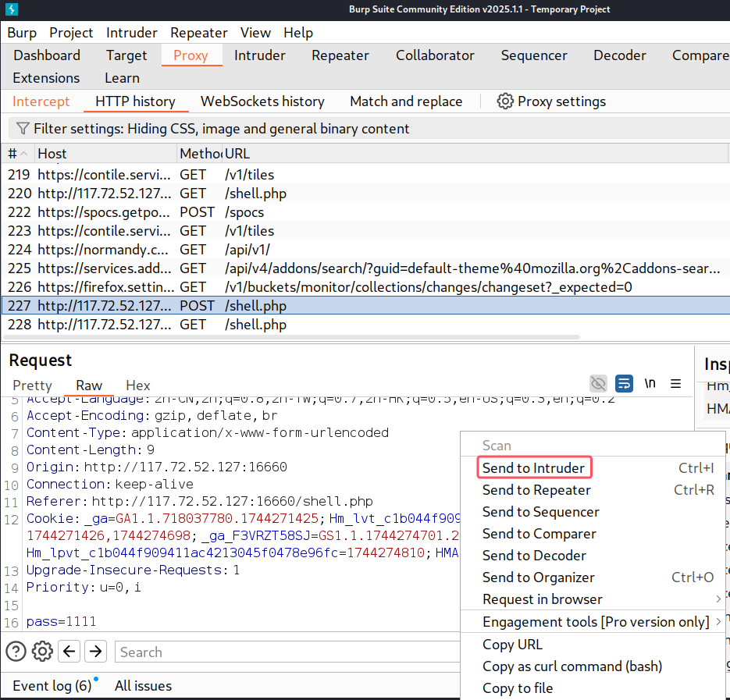The height and width of the screenshot is (700, 730).
Task: Select history row 220 GET /shell.php
Action: (x=366, y=194)
